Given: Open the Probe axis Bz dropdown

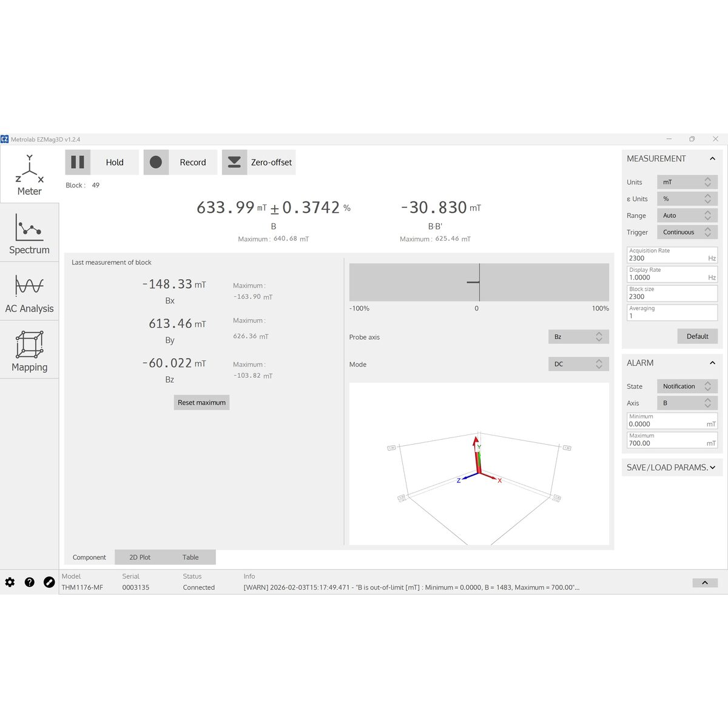Looking at the screenshot, I should coord(579,337).
